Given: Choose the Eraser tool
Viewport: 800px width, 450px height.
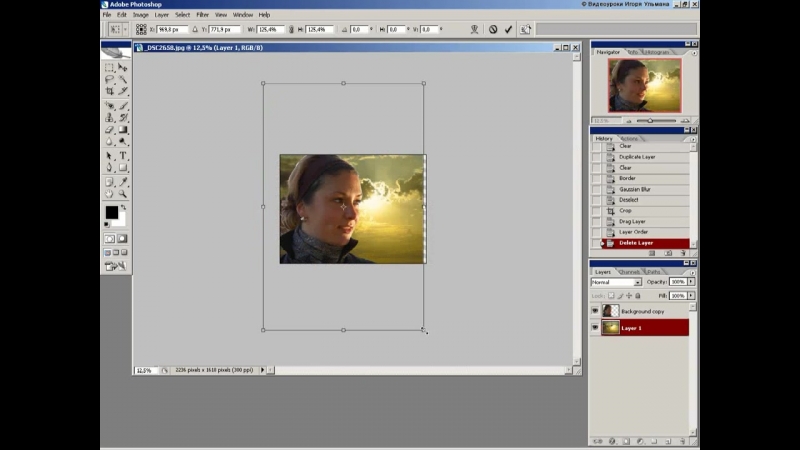Looking at the screenshot, I should pos(110,129).
